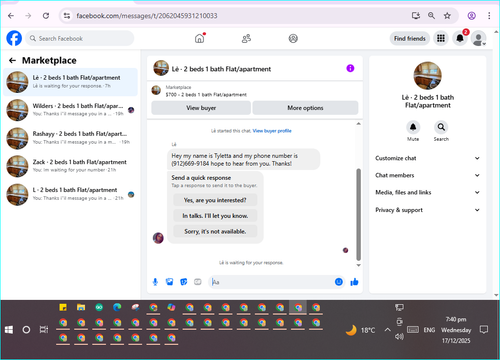Open the Friends icon in top navigation
This screenshot has width=500, height=360.
(x=246, y=39)
